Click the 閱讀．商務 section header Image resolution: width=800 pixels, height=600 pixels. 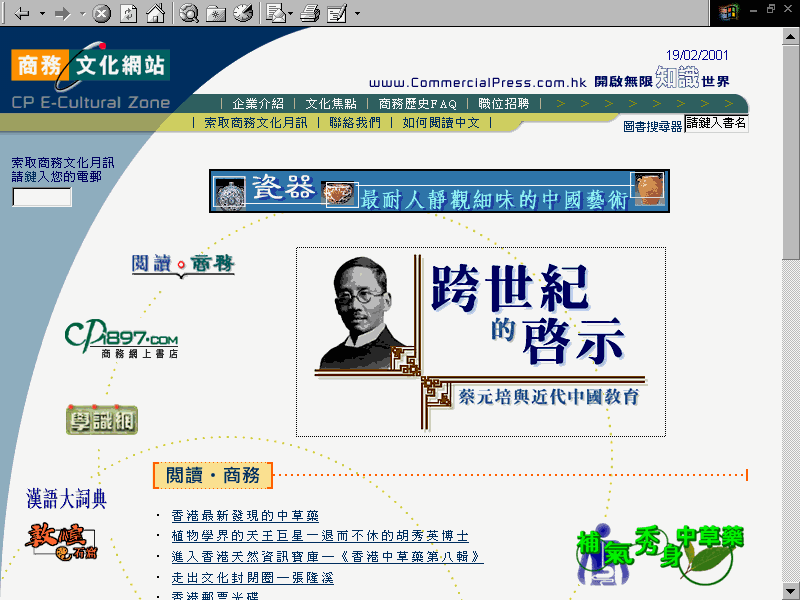213,476
